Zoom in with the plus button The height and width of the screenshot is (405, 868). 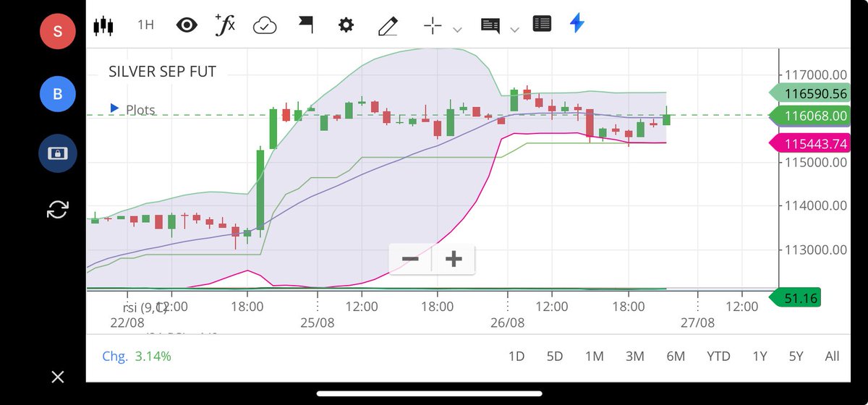[x=454, y=259]
